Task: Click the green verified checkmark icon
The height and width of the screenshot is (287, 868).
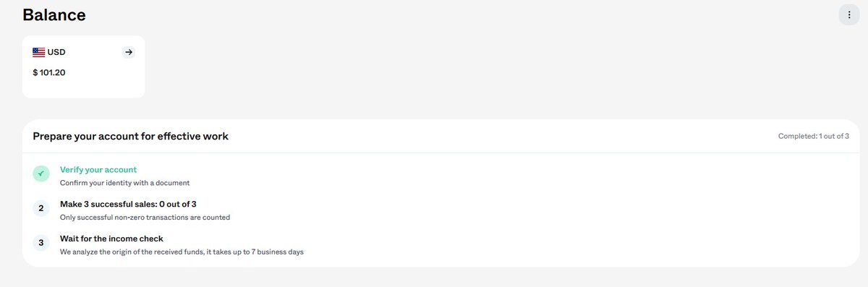Action: [x=42, y=174]
